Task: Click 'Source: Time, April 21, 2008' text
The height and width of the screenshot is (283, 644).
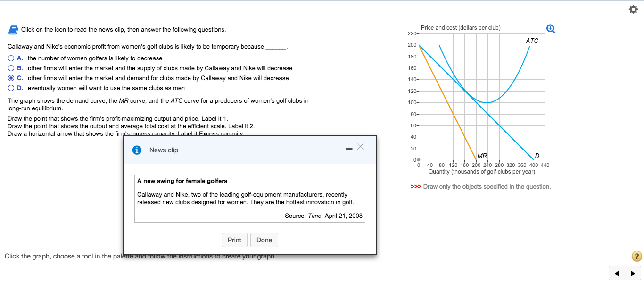Action: click(323, 216)
